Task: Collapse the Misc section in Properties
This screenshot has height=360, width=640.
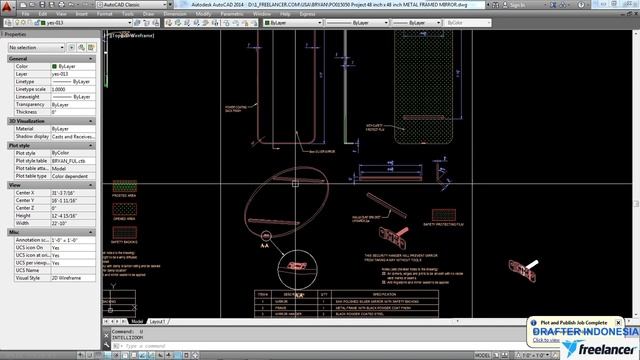Action: 90,232
